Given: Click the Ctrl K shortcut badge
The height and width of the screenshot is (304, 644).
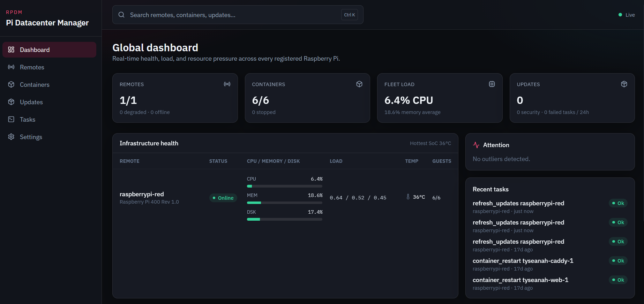Looking at the screenshot, I should tap(350, 15).
